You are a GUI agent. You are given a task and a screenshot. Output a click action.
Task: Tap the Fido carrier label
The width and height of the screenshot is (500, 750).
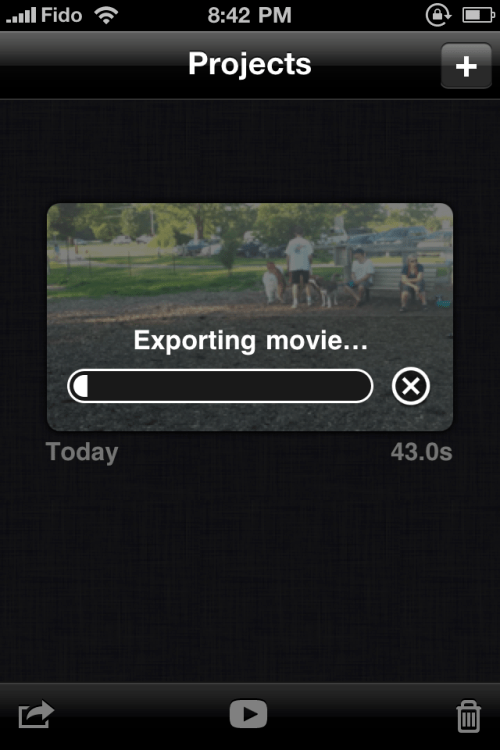point(62,15)
